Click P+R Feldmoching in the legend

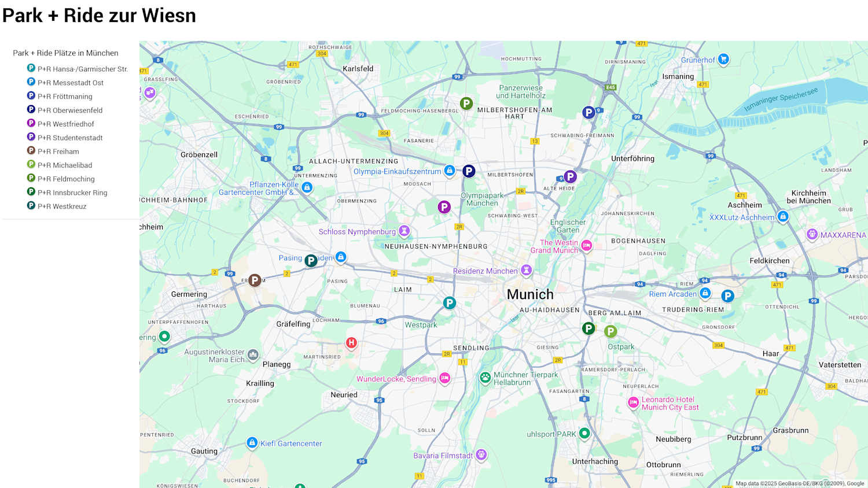(65, 179)
